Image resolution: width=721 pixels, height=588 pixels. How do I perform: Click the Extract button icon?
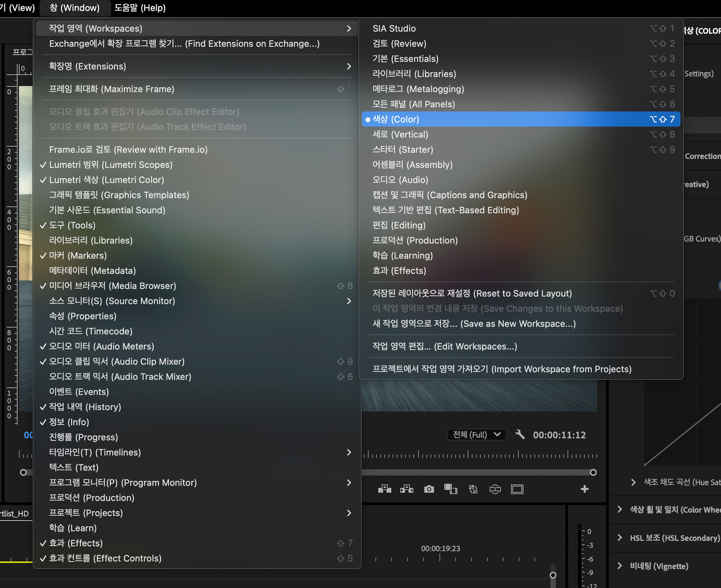click(x=406, y=489)
